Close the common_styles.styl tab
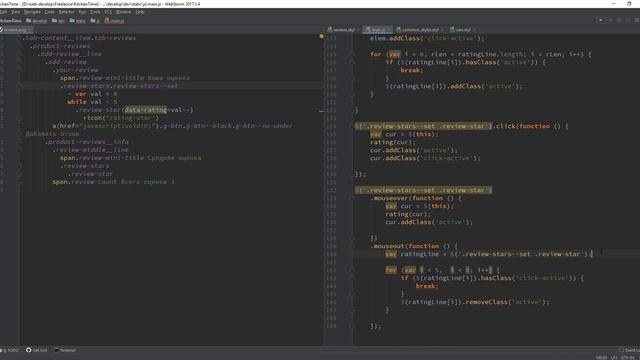 pos(442,30)
